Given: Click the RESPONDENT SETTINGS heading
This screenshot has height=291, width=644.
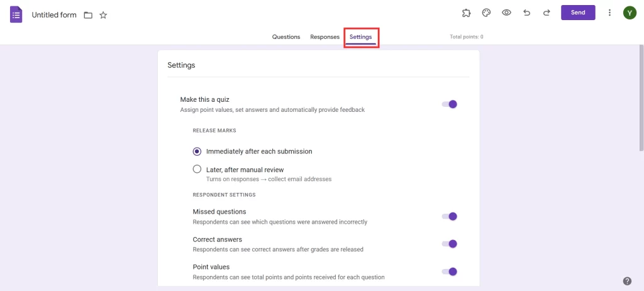Looking at the screenshot, I should pyautogui.click(x=225, y=195).
